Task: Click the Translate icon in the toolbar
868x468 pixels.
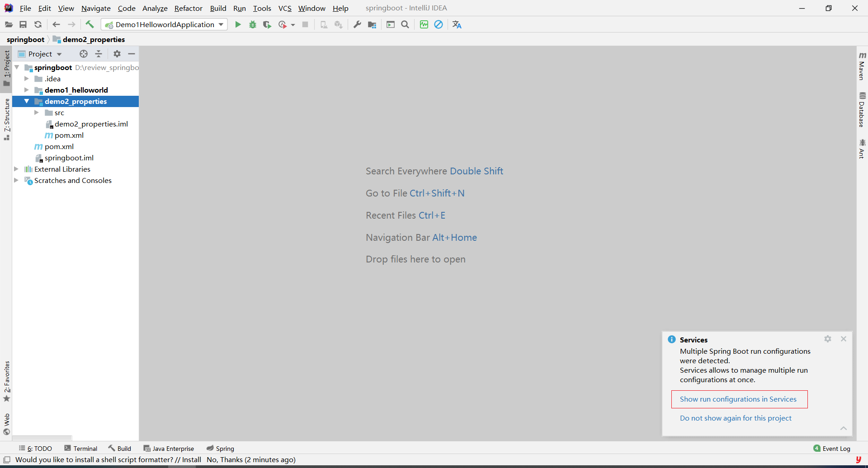Action: pyautogui.click(x=457, y=25)
